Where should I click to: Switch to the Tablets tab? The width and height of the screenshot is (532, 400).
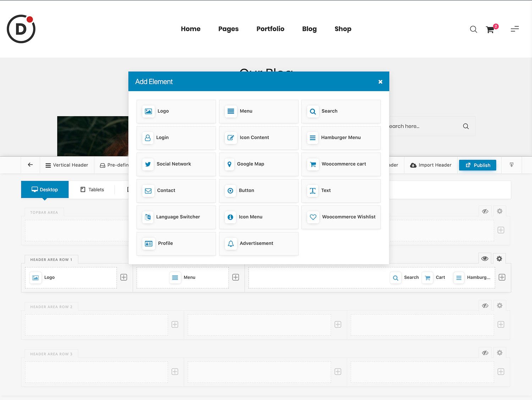click(92, 190)
